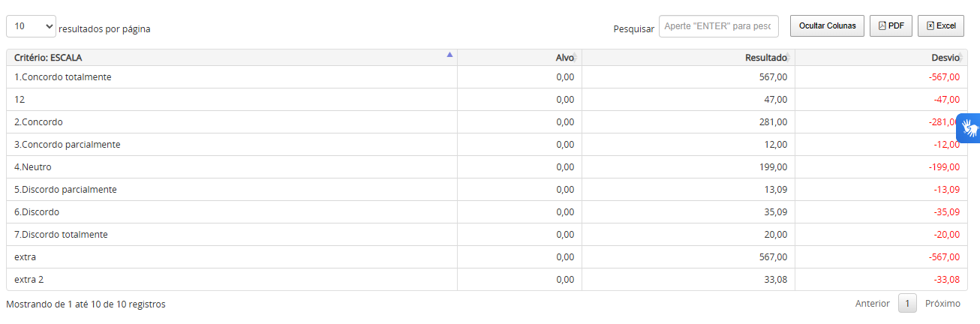Image resolution: width=980 pixels, height=324 pixels.
Task: Click the 3.Concordo parcialmente row
Action: tap(67, 145)
